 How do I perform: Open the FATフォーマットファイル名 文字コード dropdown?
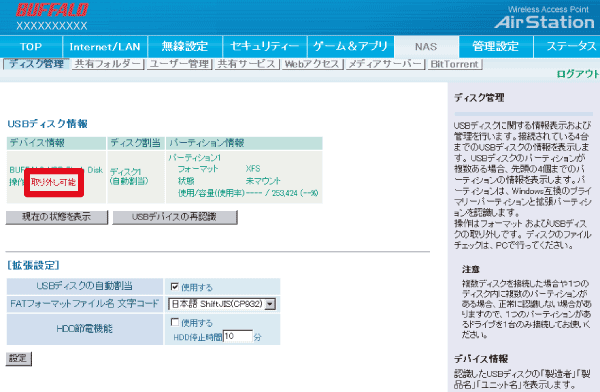click(222, 304)
